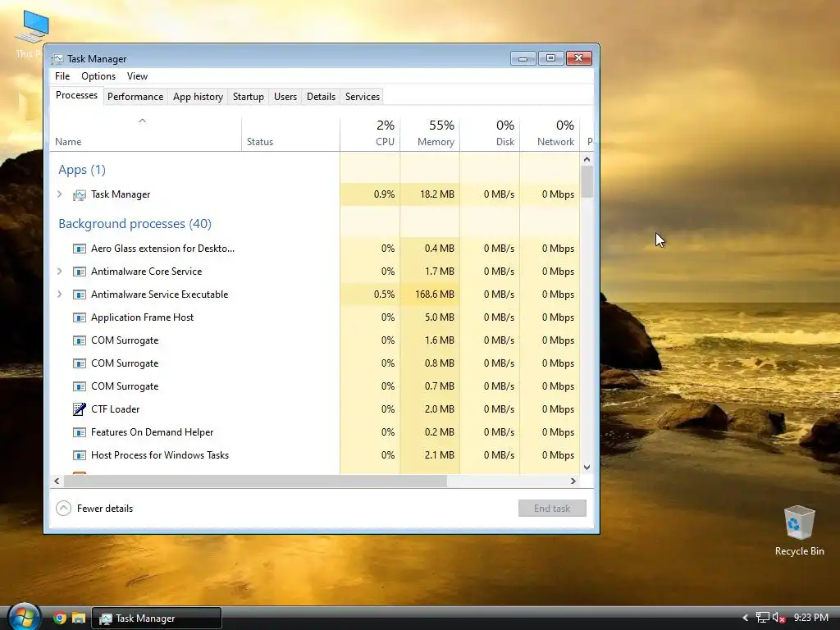Image resolution: width=840 pixels, height=630 pixels.
Task: Click the 9:23 PM taskbar clock
Action: tap(811, 618)
